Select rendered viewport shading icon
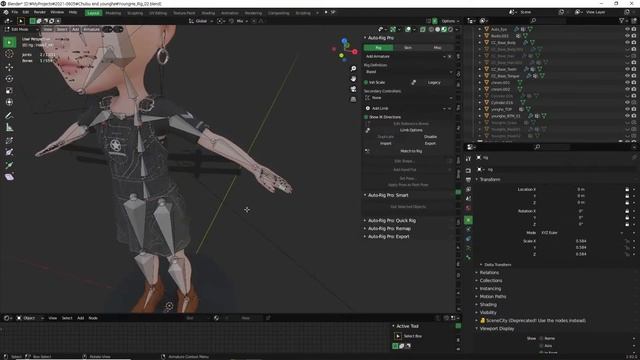 point(451,29)
